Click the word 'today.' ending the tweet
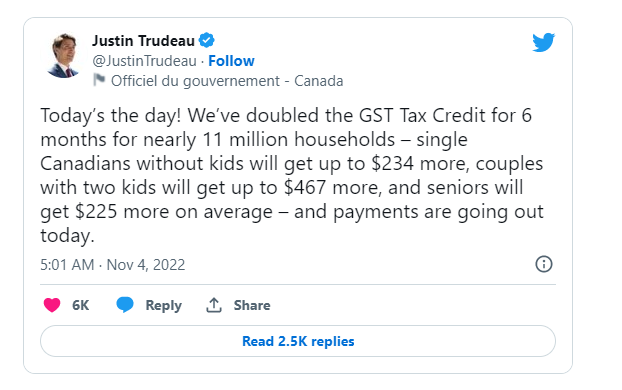 (67, 235)
